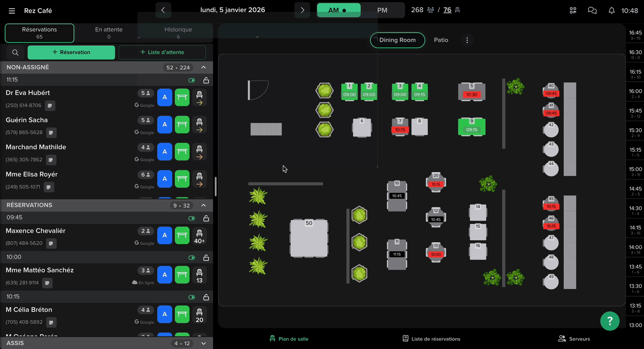
Task: Toggle the 11:15 time slot switch
Action: [192, 80]
